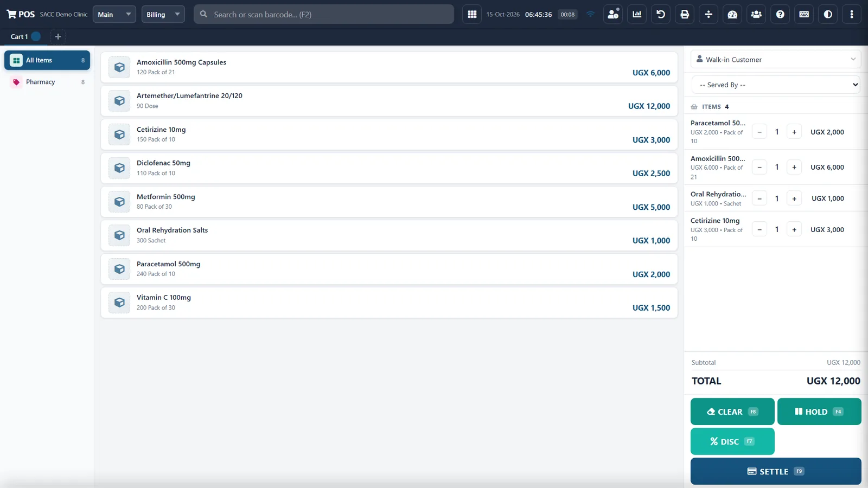This screenshot has height=488, width=868.
Task: Select the Pharmacy category
Action: [47, 82]
